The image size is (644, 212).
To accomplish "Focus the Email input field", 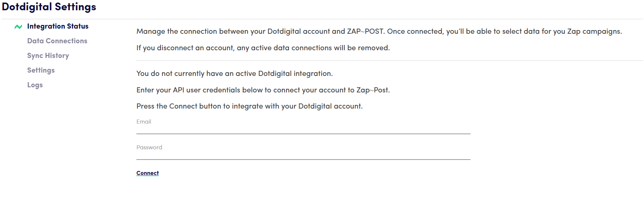I will pyautogui.click(x=303, y=129).
